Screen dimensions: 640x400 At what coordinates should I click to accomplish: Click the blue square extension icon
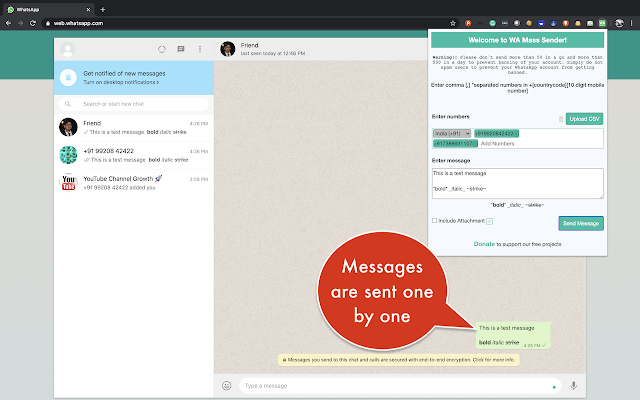pos(541,23)
